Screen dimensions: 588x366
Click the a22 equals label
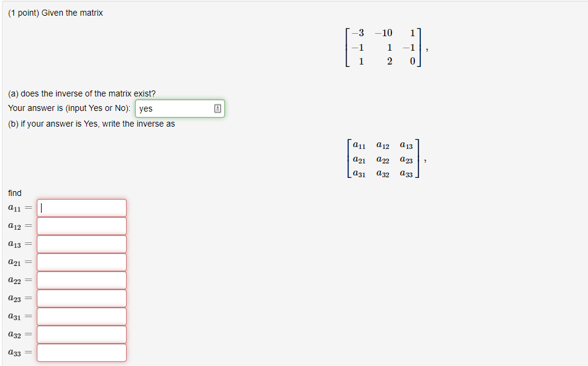click(19, 280)
